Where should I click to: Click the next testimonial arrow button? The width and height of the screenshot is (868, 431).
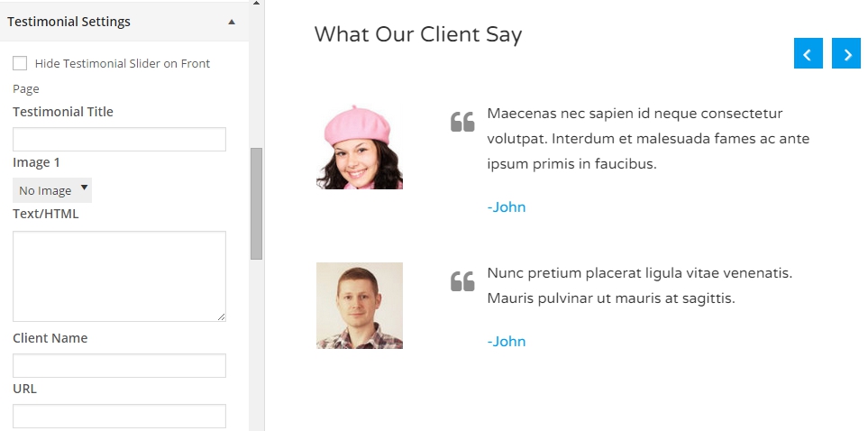[x=846, y=54]
